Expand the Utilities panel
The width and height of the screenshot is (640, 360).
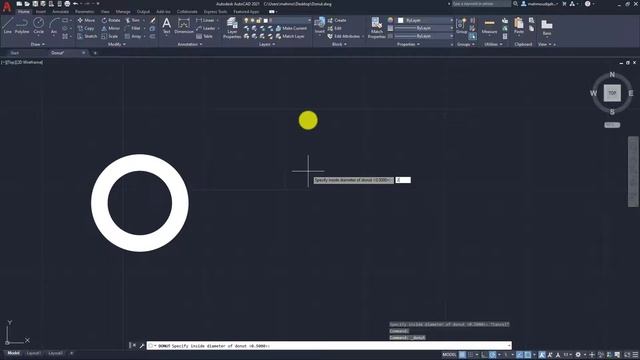tap(493, 44)
